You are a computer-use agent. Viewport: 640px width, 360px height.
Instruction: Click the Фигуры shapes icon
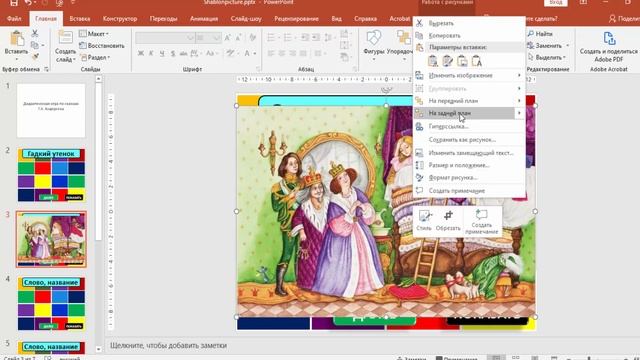[x=373, y=39]
